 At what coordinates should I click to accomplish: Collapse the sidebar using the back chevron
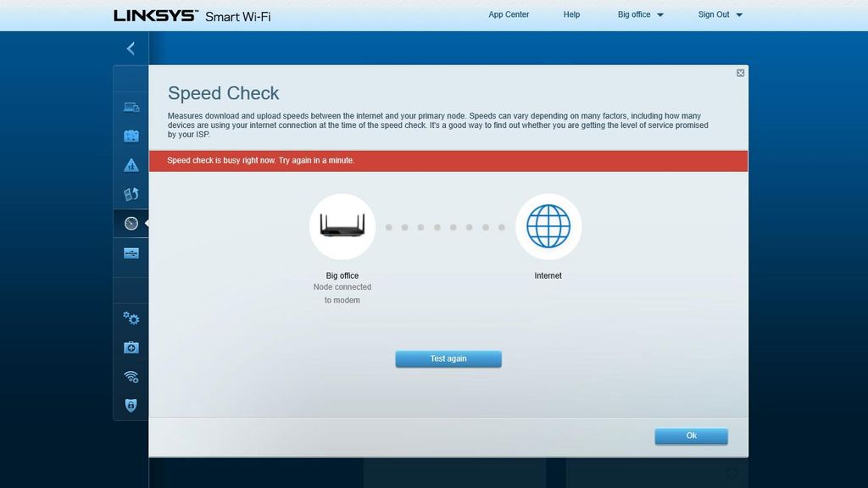coord(130,48)
